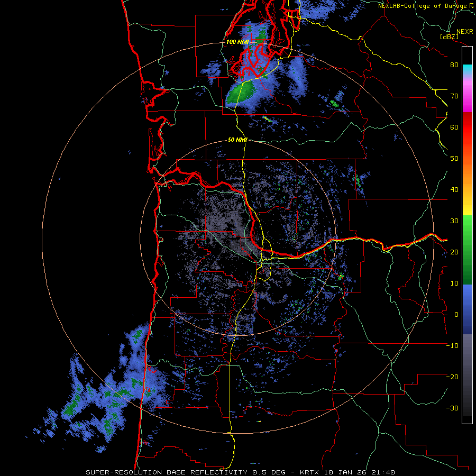Image resolution: width=476 pixels, height=476 pixels.
Task: Click the 70 value on dBZ scale
Action: [454, 96]
